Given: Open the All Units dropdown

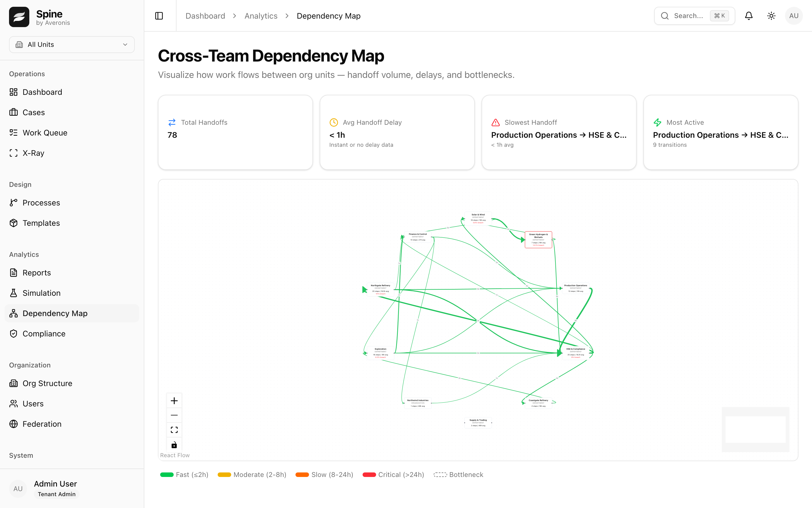Looking at the screenshot, I should point(72,44).
